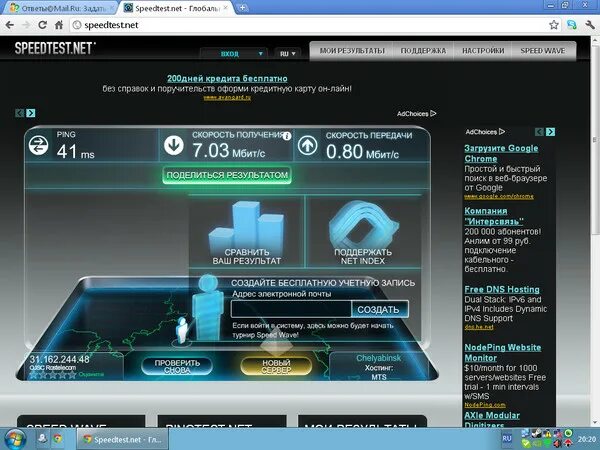
Task: Click the taskbar clock showing 20:20
Action: click(587, 439)
